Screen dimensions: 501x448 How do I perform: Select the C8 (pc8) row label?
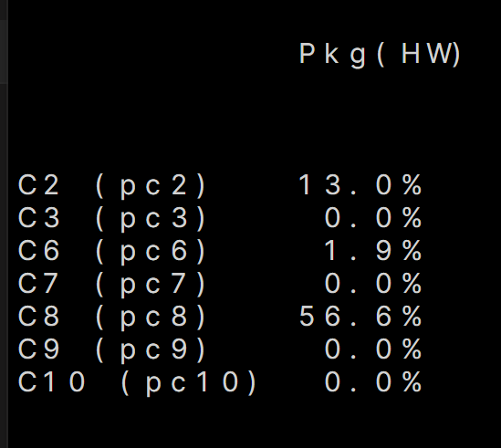point(111,318)
